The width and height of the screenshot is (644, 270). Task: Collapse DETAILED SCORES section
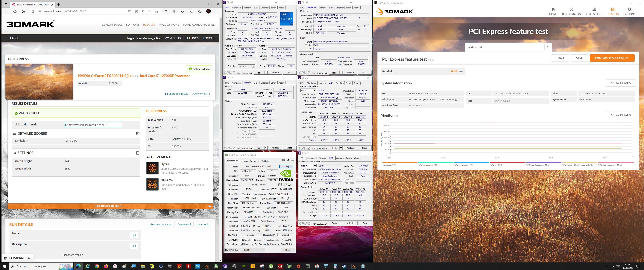coord(138,134)
